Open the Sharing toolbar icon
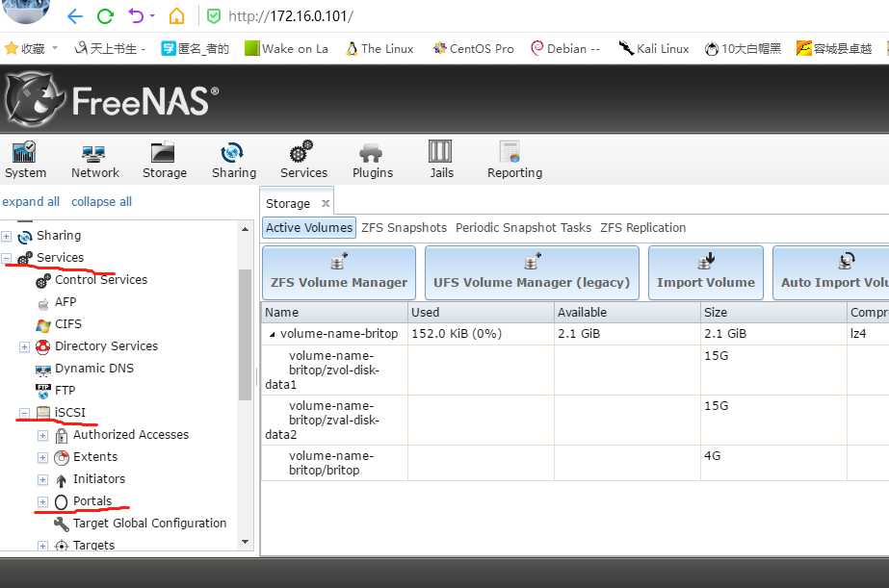Viewport: 889px width, 588px height. (x=234, y=160)
